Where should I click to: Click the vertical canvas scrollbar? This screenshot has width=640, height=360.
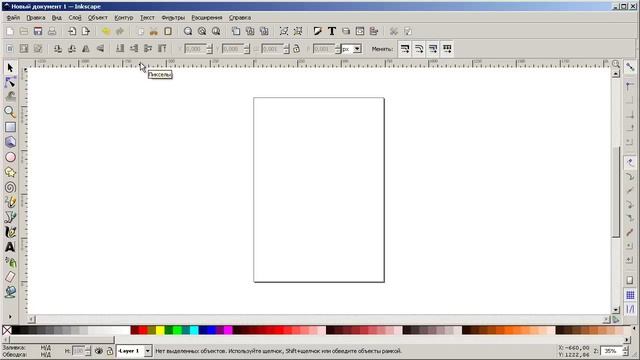pyautogui.click(x=616, y=192)
